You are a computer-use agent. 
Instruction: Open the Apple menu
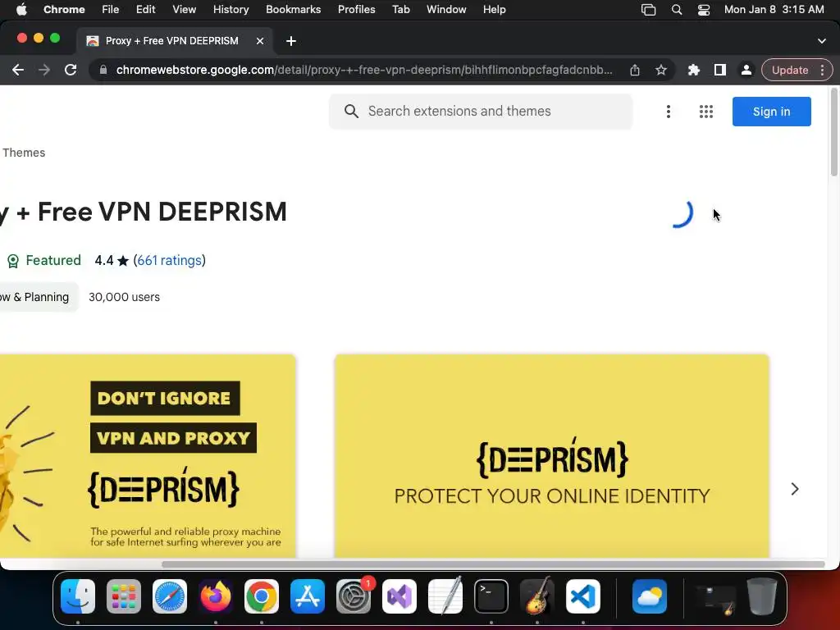pos(21,9)
